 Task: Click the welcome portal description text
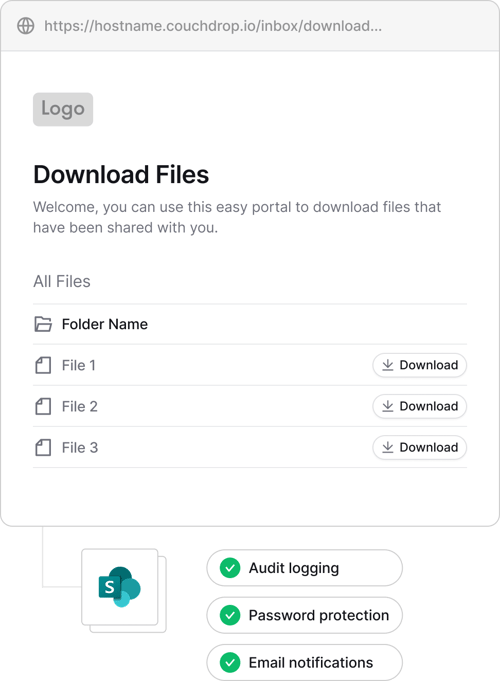237,217
